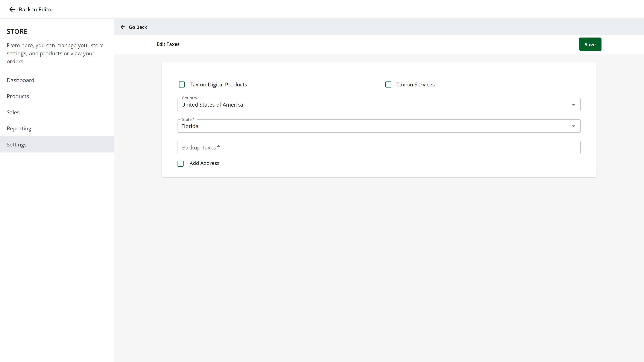Select Settings in the sidebar

17,145
